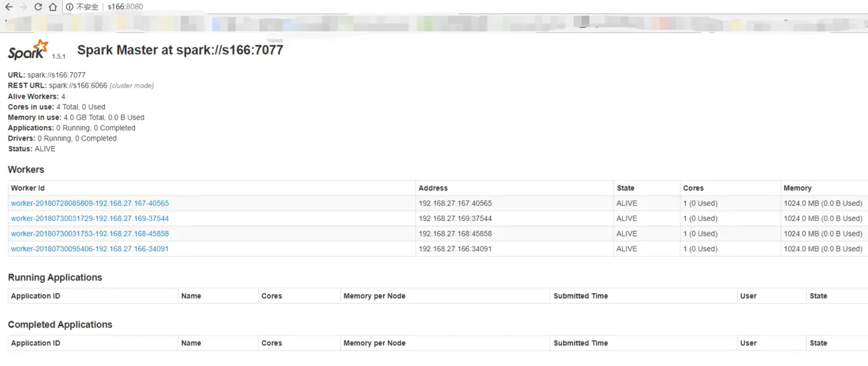Click the 'Spark Master at spark://s166:7077' title
The width and height of the screenshot is (868, 366).
point(180,50)
